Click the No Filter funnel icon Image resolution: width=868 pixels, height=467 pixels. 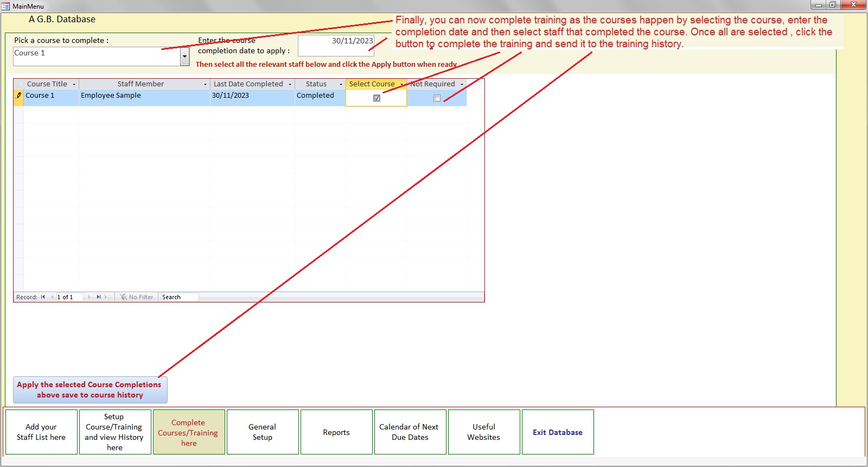tap(124, 297)
